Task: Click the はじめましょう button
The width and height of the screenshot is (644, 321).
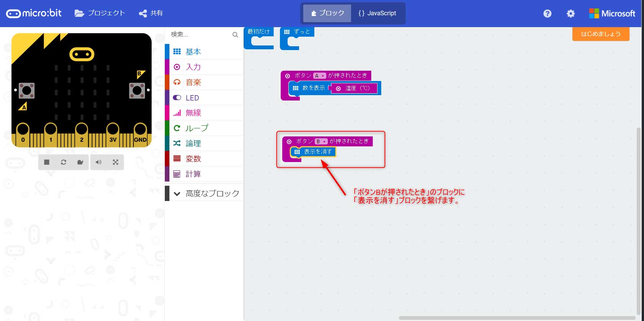Action: coord(601,34)
